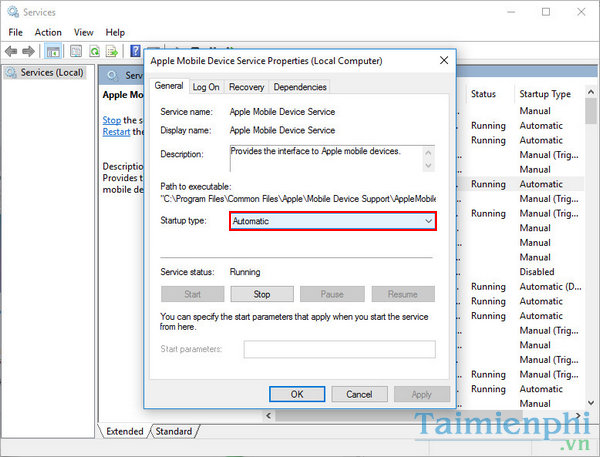This screenshot has width=600, height=457.
Task: Click the services list scroll up arrow
Action: tap(591, 92)
